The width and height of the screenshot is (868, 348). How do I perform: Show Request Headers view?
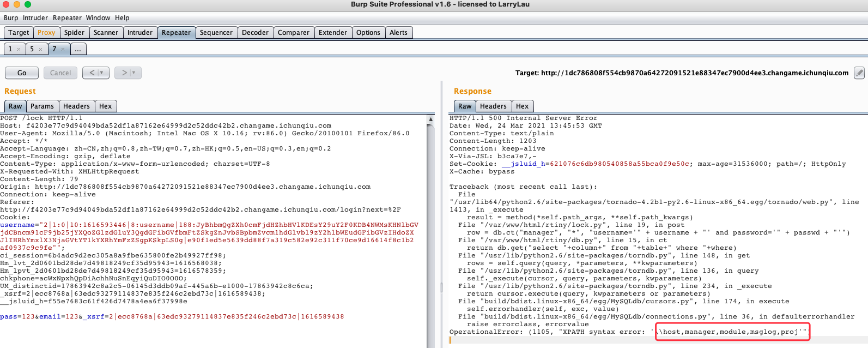[x=76, y=106]
